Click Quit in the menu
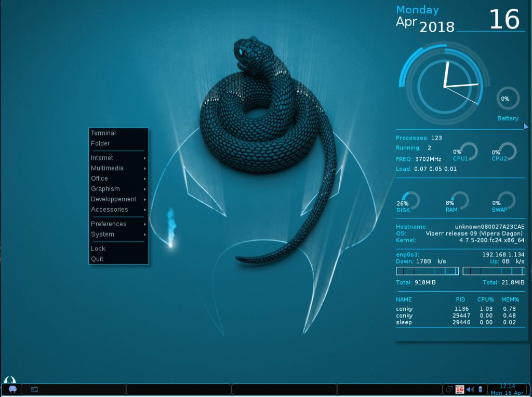Viewport: 532px width, 397px height. click(97, 259)
